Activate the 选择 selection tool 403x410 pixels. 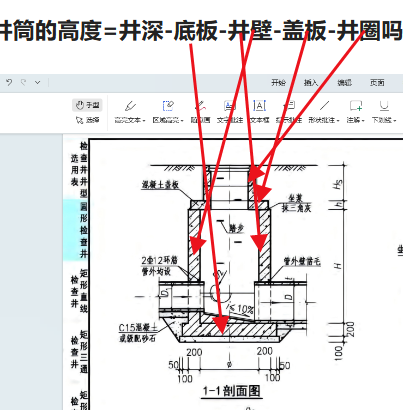coord(87,120)
